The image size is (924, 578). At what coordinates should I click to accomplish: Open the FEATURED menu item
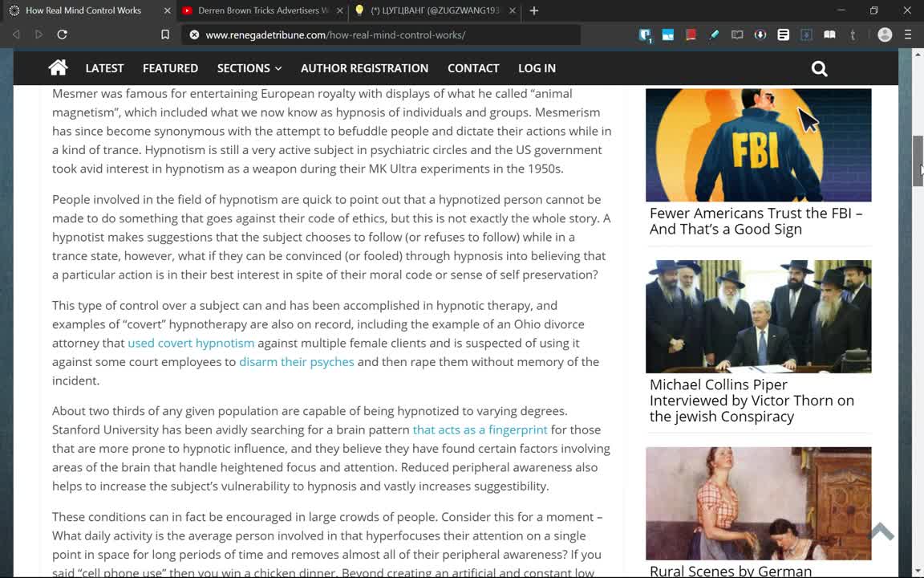170,68
